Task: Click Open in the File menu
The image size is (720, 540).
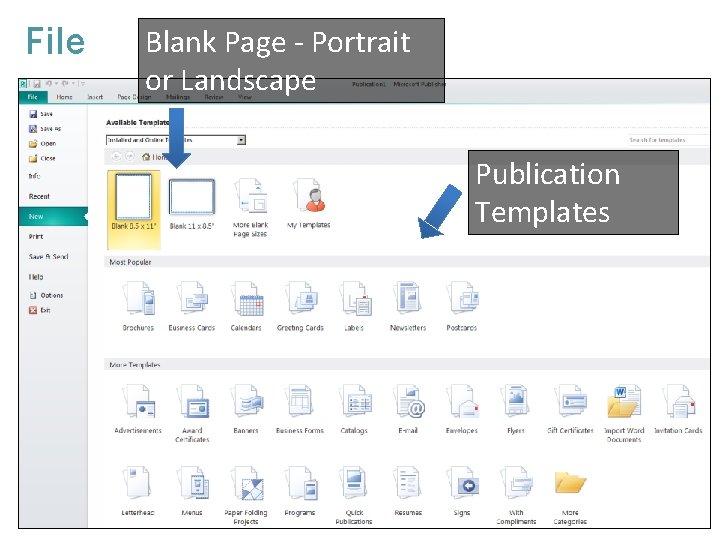Action: click(43, 143)
